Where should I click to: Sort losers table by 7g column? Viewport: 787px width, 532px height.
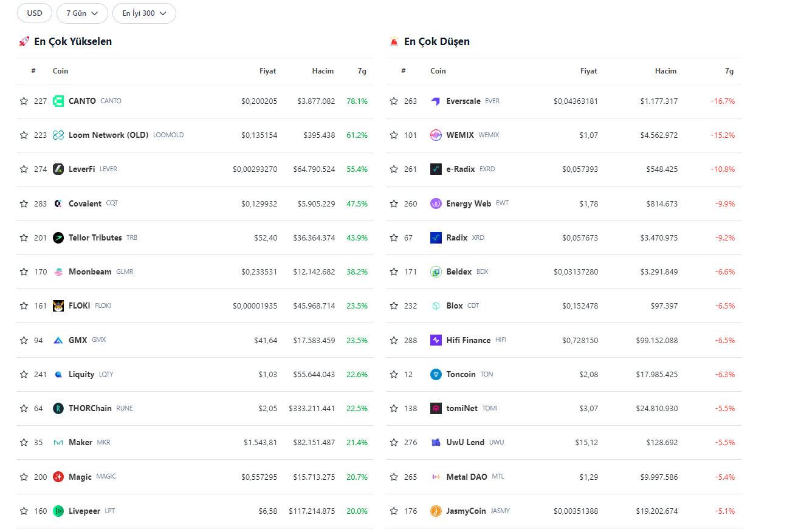pos(729,71)
